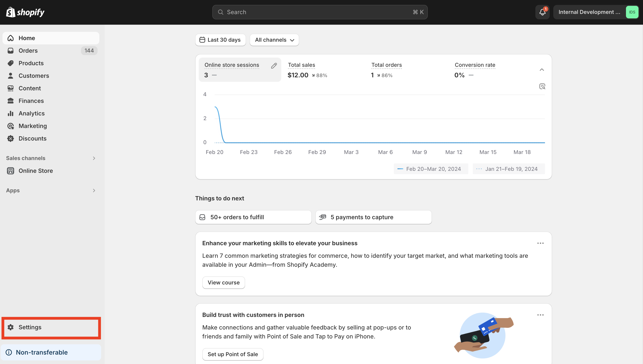The image size is (643, 364).
Task: Open 5 payments to capture
Action: point(373,217)
